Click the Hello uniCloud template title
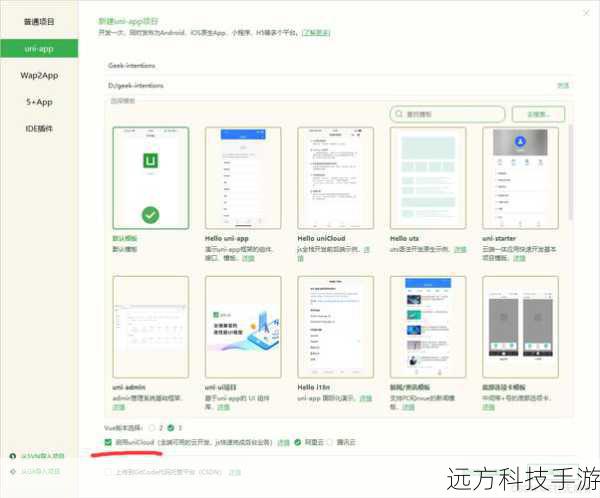 coord(321,238)
